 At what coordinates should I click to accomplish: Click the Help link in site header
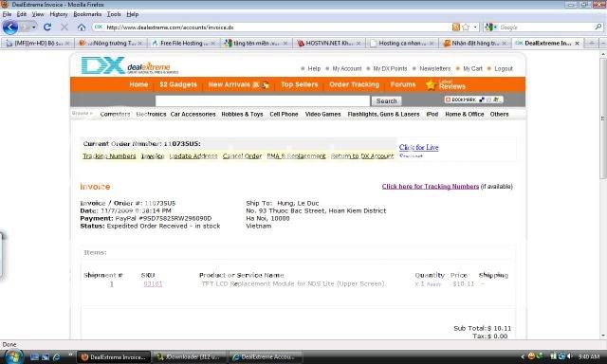(x=314, y=68)
